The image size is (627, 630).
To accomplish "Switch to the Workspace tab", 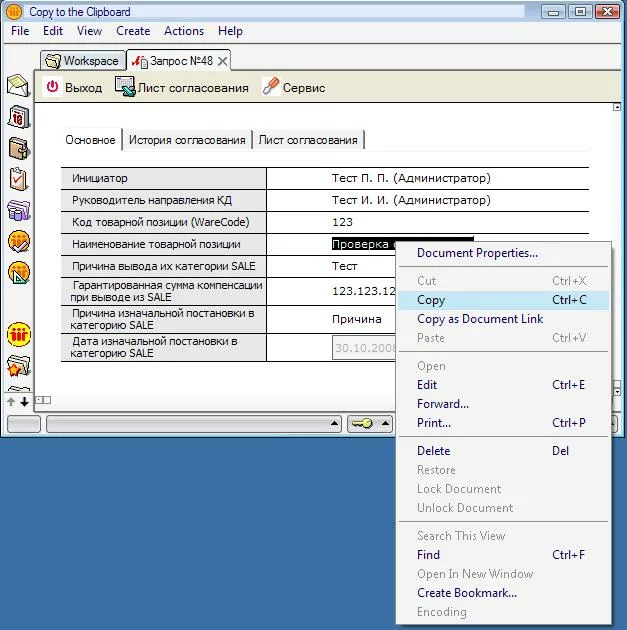I will click(x=82, y=61).
